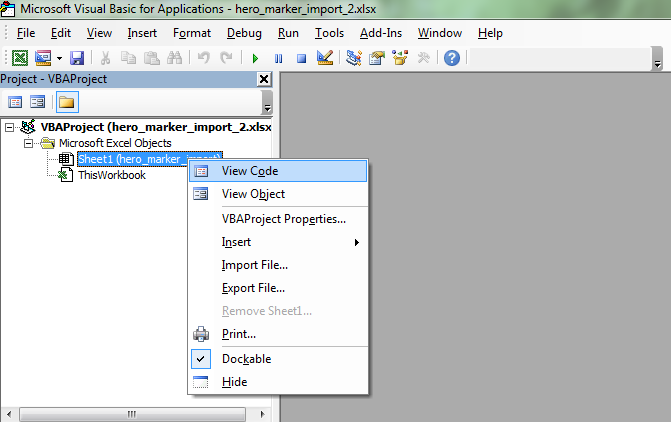Toggle Design Mode icon in toolbar
671x422 pixels.
(324, 58)
